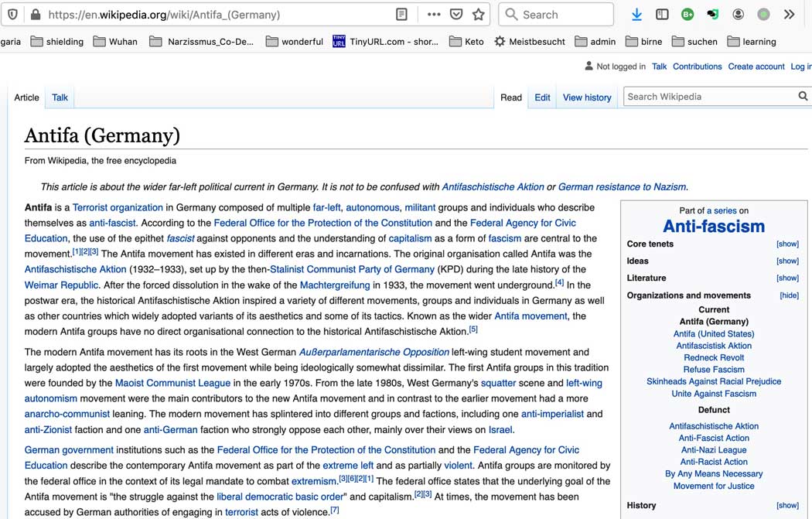Open Antifa (United States) in the sidebar
This screenshot has width=812, height=519.
[714, 334]
